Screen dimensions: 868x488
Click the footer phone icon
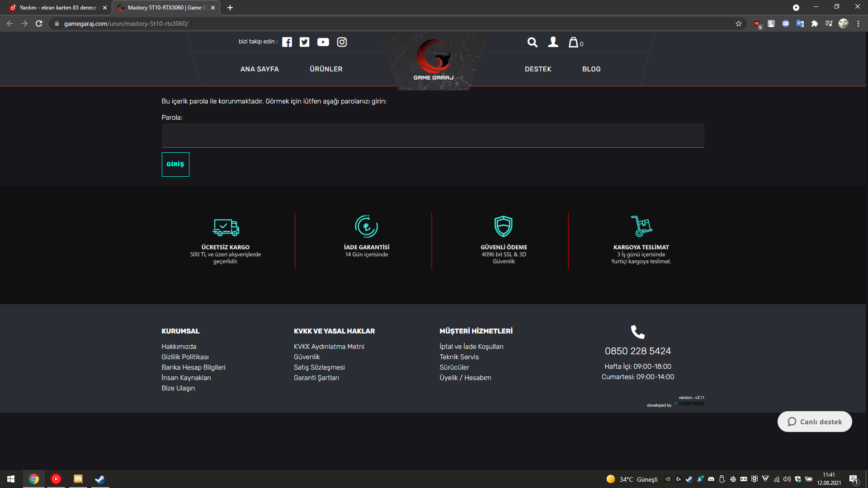(x=638, y=332)
